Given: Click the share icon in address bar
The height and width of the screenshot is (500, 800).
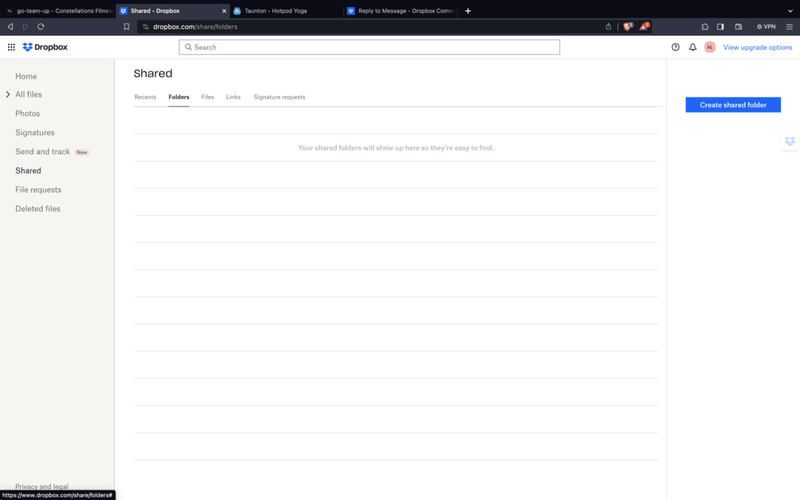Looking at the screenshot, I should coord(608,27).
